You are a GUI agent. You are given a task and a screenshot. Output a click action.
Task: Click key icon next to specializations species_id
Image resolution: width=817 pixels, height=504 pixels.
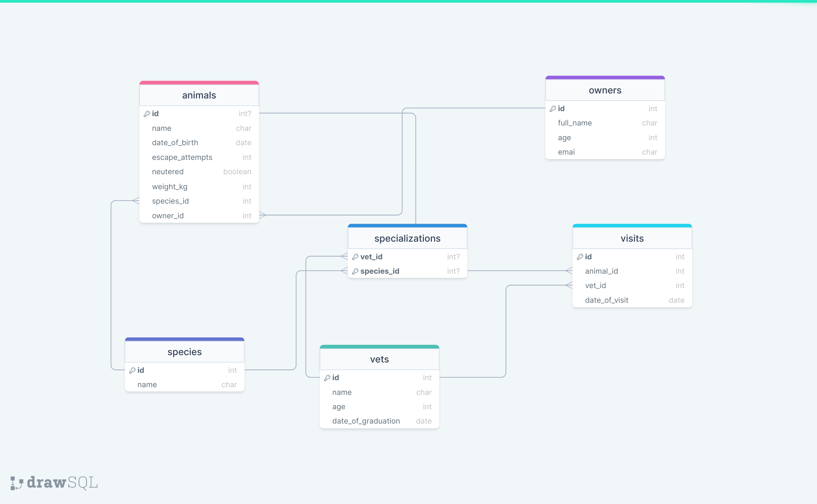click(355, 271)
